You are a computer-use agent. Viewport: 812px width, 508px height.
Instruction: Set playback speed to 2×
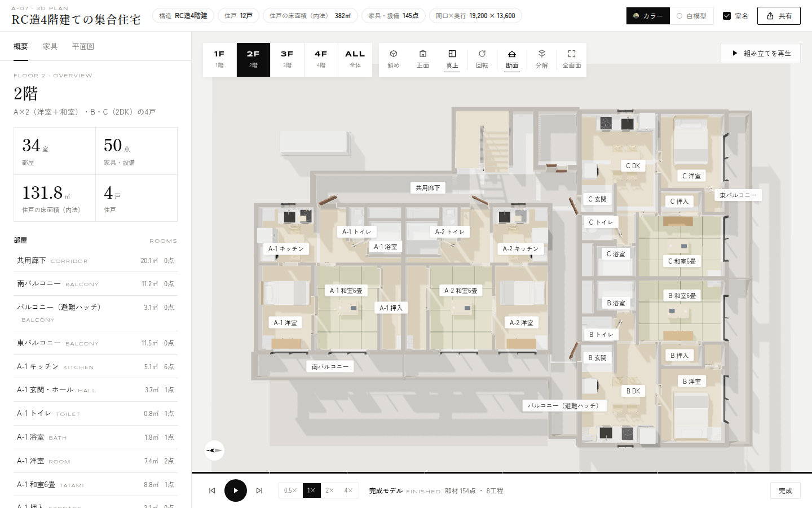[x=330, y=491]
